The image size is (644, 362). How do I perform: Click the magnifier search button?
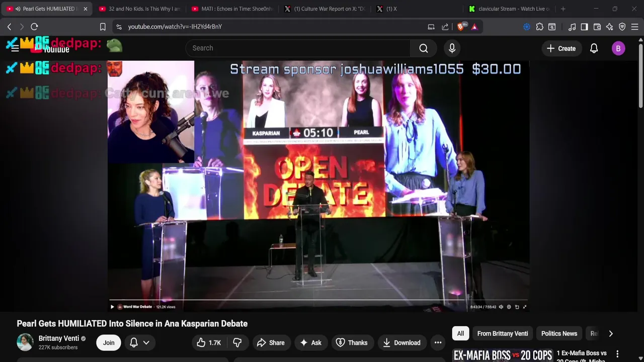coord(424,48)
